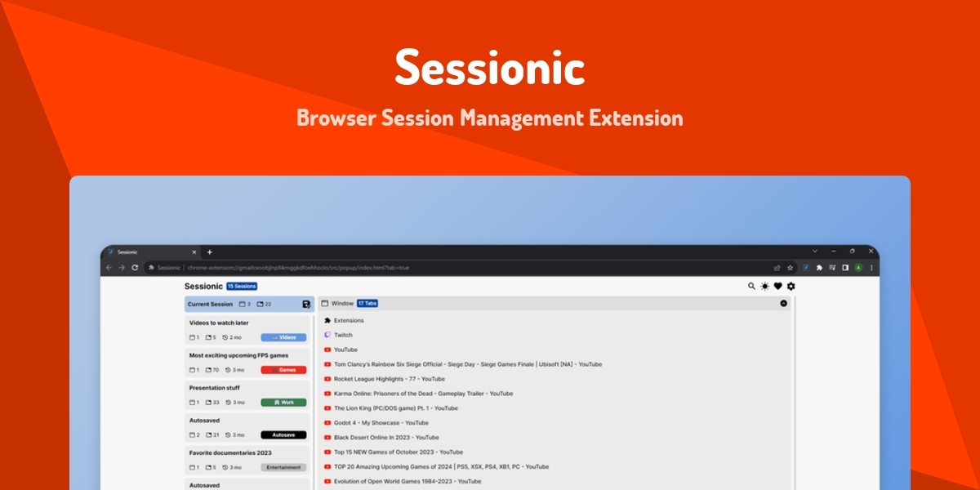Open a new browser tab
Image resolution: width=980 pixels, height=490 pixels.
tap(209, 252)
